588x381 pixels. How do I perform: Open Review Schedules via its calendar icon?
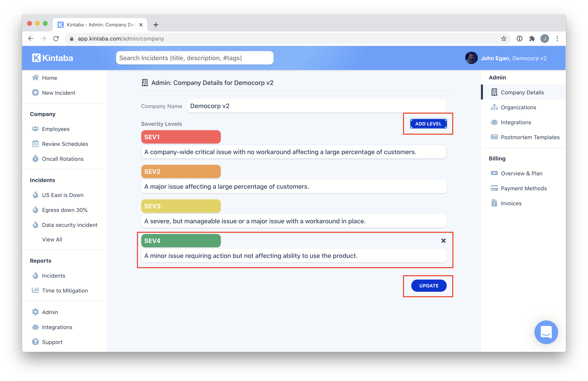click(x=35, y=144)
